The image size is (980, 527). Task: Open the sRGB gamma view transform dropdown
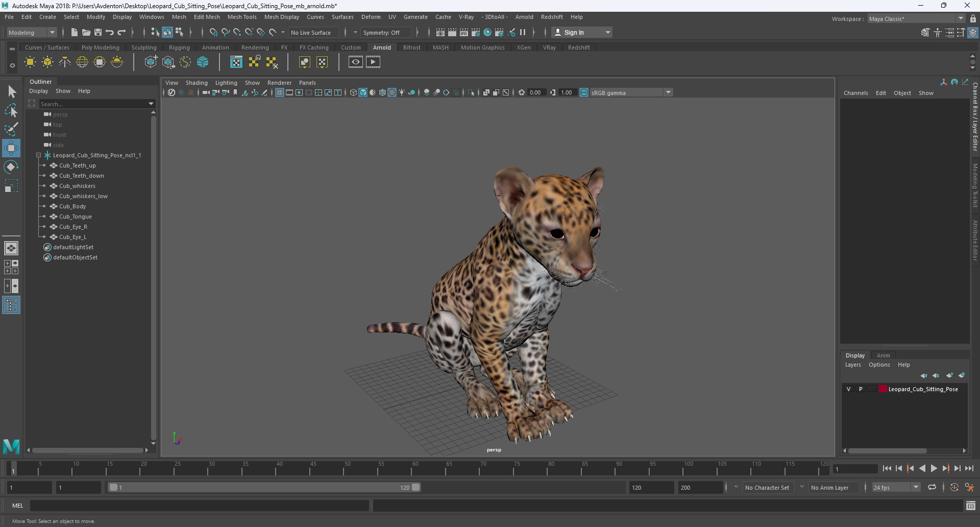tap(631, 92)
